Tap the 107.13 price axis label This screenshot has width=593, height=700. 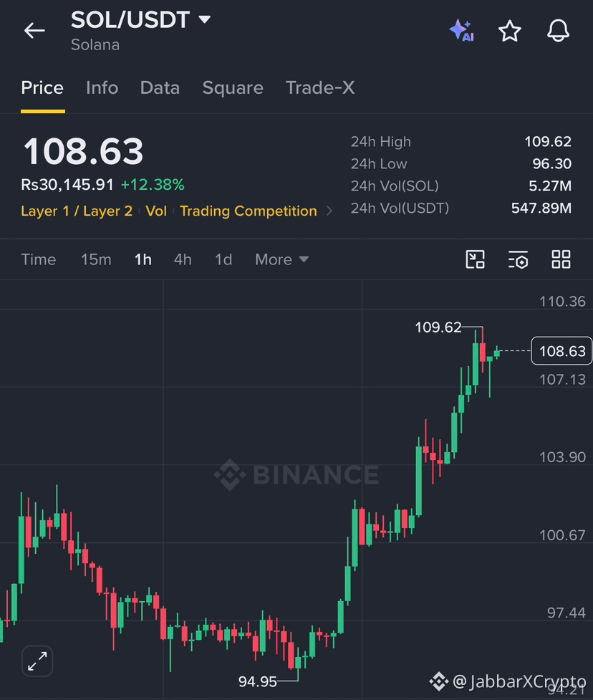click(x=562, y=380)
